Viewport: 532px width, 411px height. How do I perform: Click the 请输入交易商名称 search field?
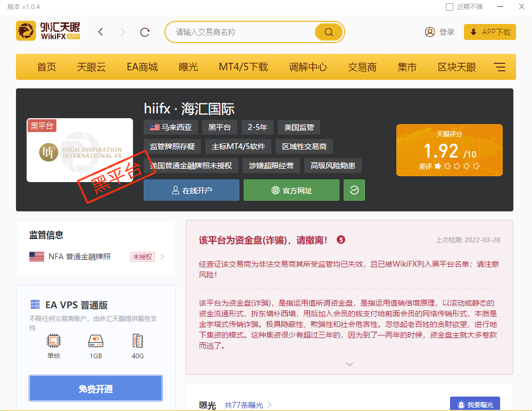[x=239, y=31]
